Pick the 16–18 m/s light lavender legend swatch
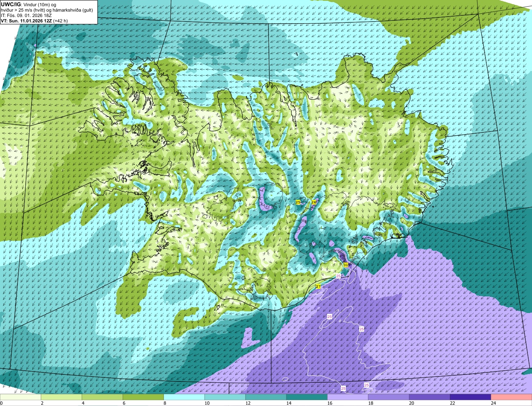This screenshot has height=406, width=532. [348, 397]
